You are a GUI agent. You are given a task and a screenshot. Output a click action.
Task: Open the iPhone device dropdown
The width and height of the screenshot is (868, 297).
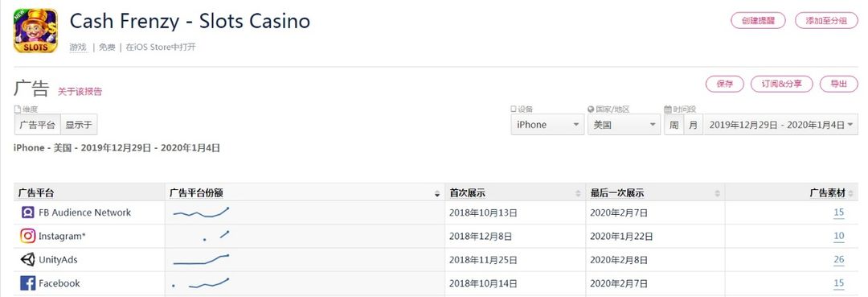coord(547,125)
